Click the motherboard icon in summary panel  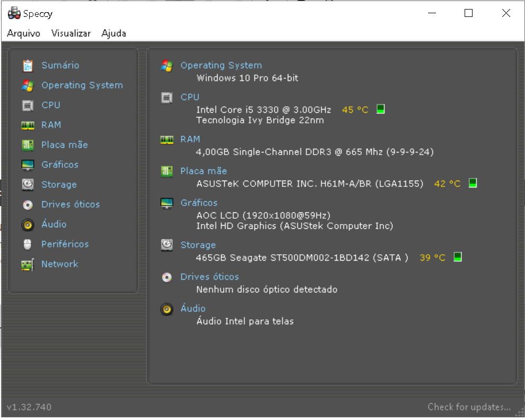[167, 172]
